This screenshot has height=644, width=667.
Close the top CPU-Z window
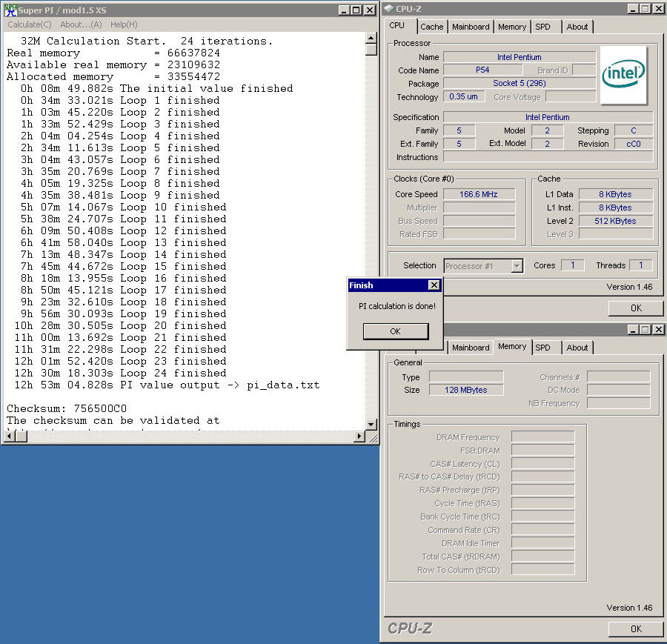658,9
